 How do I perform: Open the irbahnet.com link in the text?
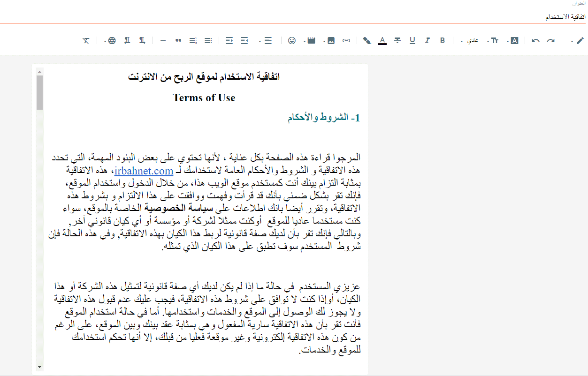144,171
